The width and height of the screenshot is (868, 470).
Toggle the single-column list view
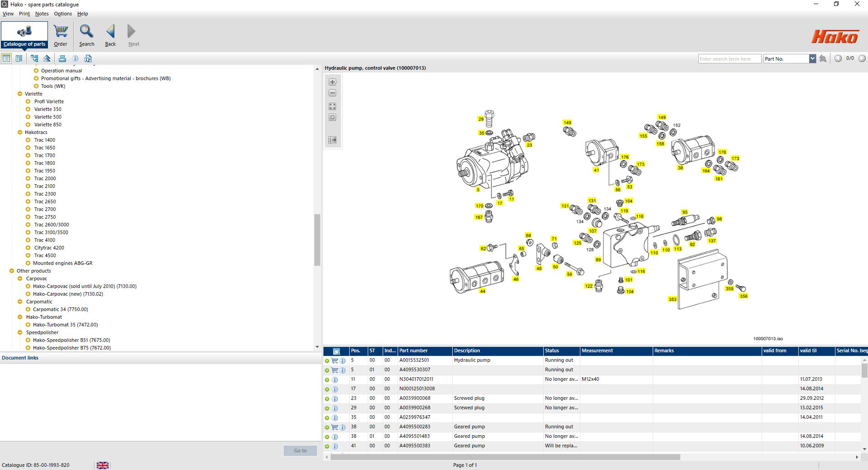click(x=6, y=58)
